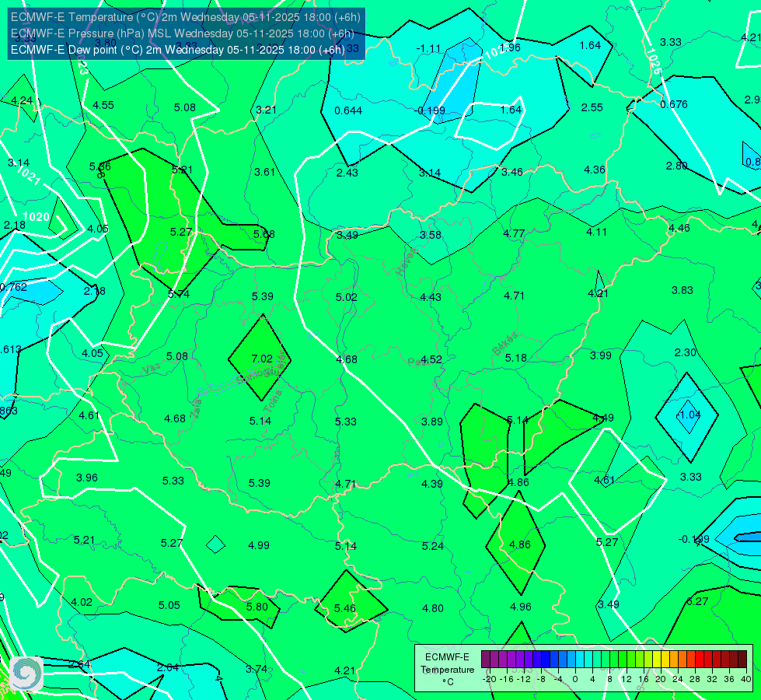The width and height of the screenshot is (761, 700).
Task: Click the 4.39 temperature value
Action: point(432,484)
